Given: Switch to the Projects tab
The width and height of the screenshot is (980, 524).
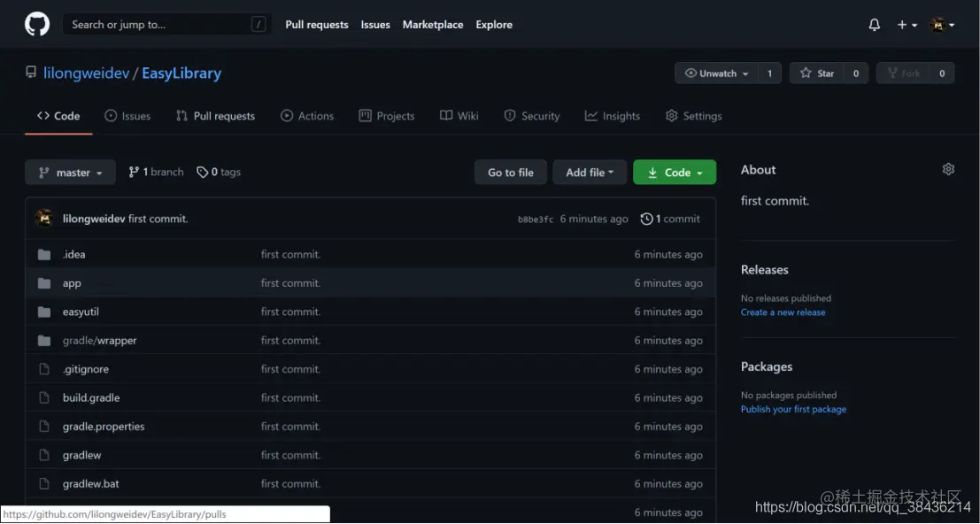Looking at the screenshot, I should [387, 116].
